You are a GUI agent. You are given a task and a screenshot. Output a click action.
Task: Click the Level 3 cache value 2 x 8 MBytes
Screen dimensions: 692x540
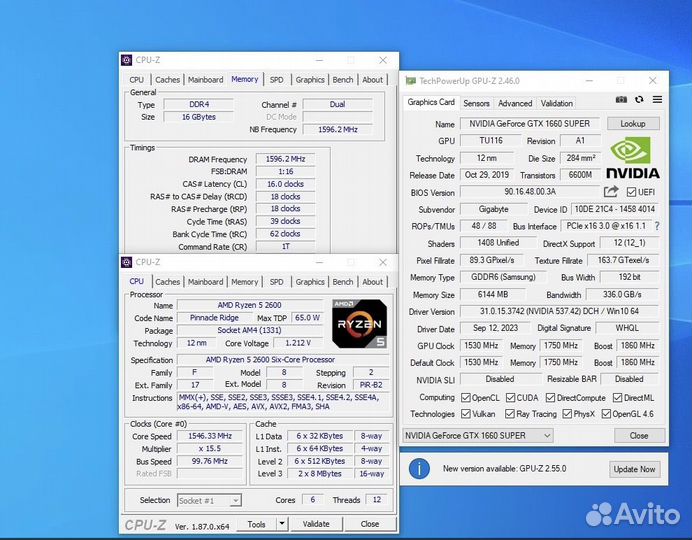(320, 473)
